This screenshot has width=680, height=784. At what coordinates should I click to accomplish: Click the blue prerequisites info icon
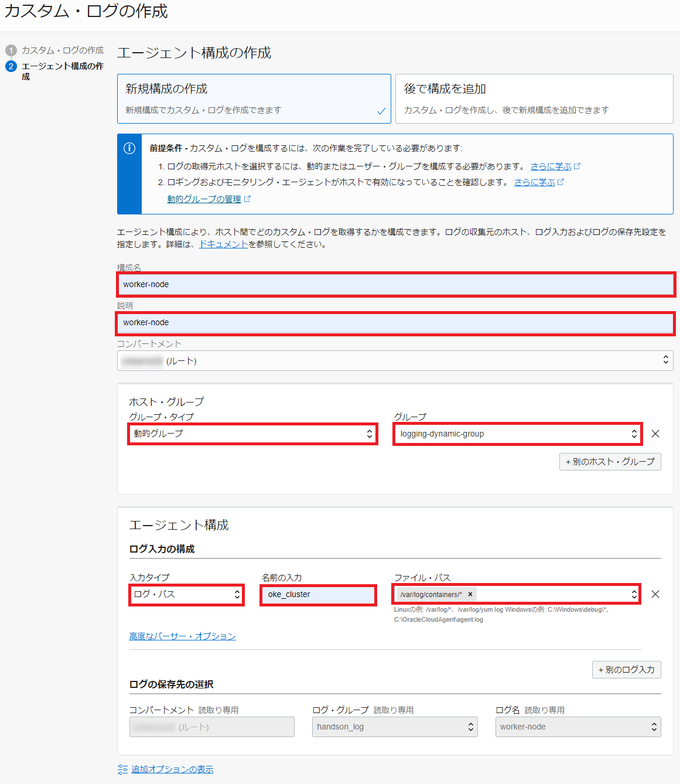pyautogui.click(x=129, y=148)
